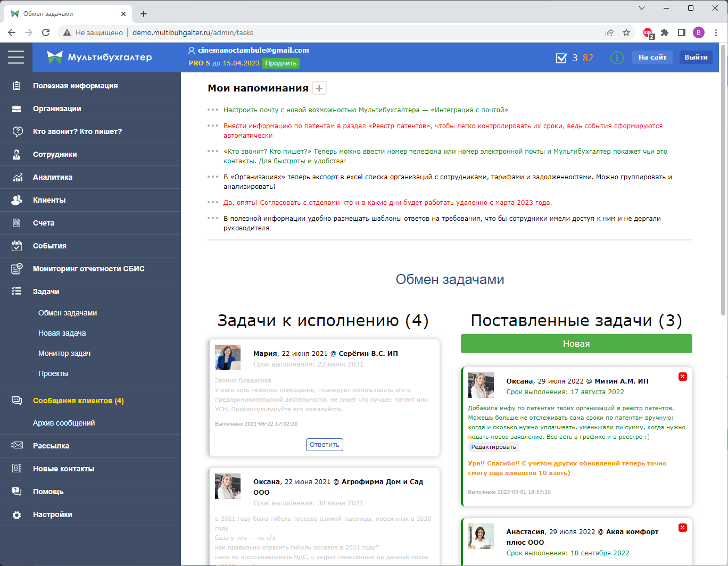Open События calendar icon in sidebar
728x566 pixels.
(17, 246)
